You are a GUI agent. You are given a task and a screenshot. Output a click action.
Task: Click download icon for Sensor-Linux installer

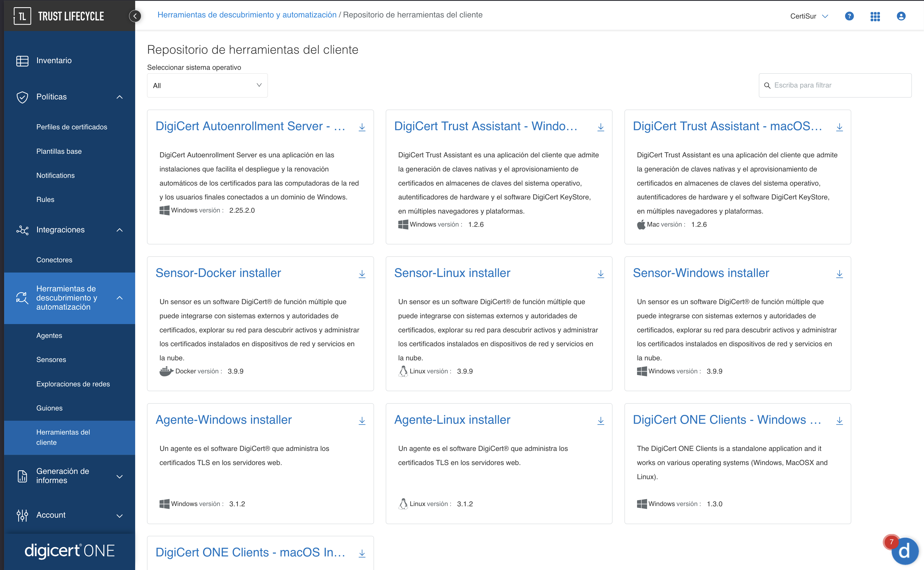point(600,274)
